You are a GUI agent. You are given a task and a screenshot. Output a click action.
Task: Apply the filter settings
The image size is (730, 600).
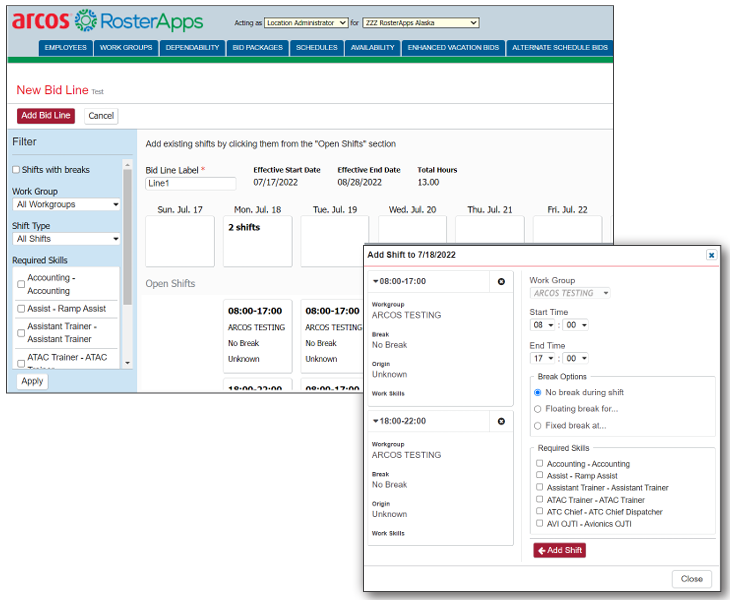tap(32, 381)
